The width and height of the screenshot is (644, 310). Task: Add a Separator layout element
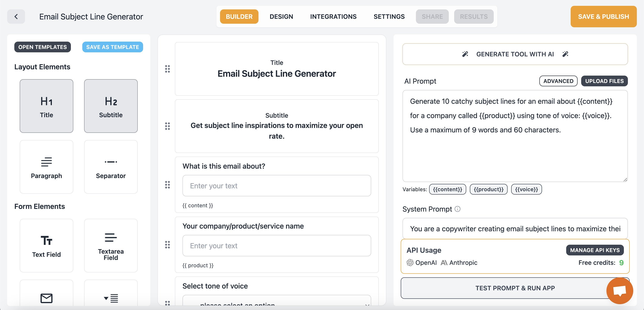(x=111, y=167)
